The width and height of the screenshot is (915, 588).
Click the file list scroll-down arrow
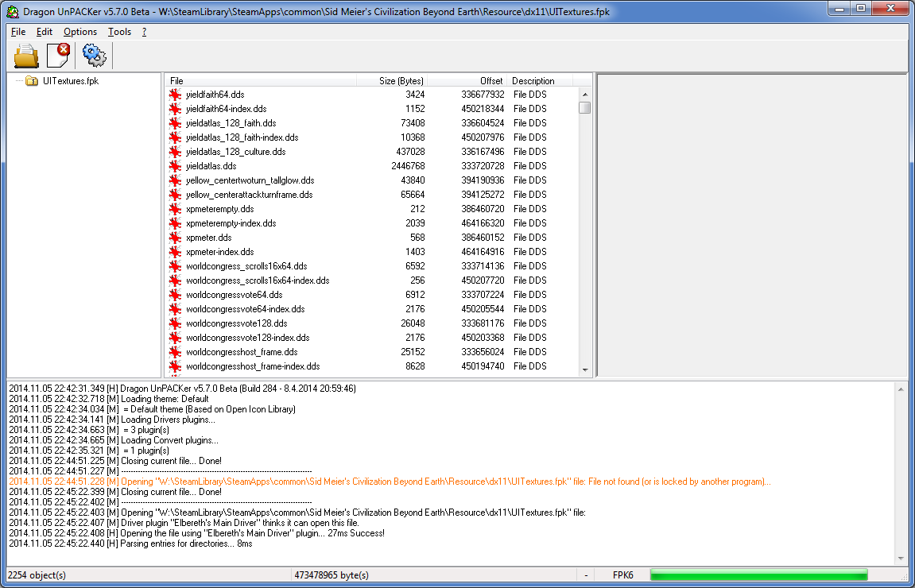(585, 369)
